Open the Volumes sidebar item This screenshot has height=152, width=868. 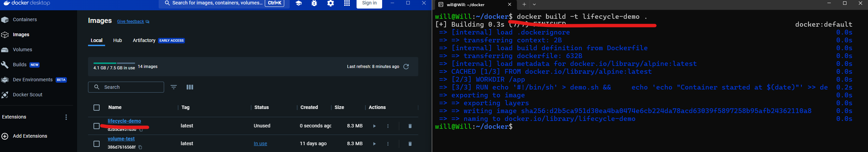click(x=22, y=50)
